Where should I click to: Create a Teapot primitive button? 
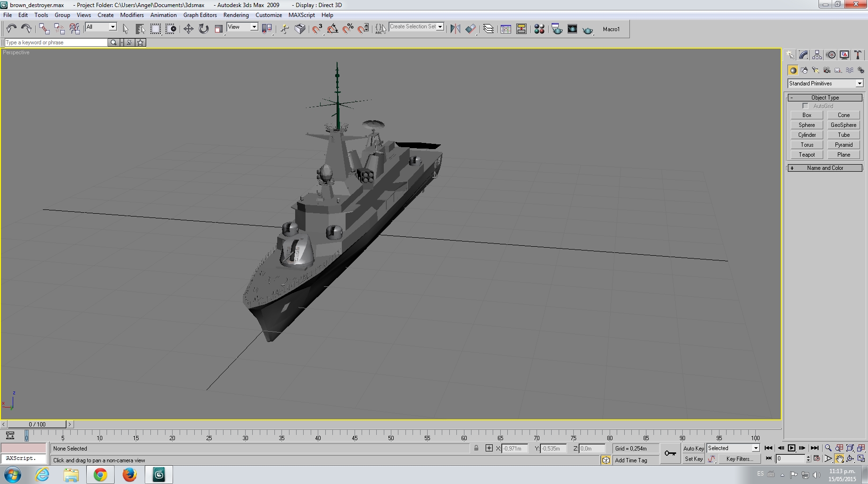click(x=807, y=155)
